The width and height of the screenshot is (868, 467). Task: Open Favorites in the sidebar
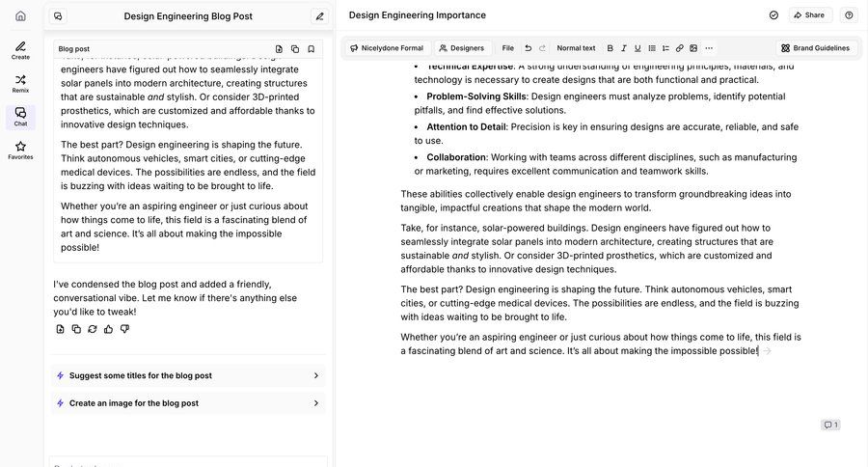click(20, 150)
